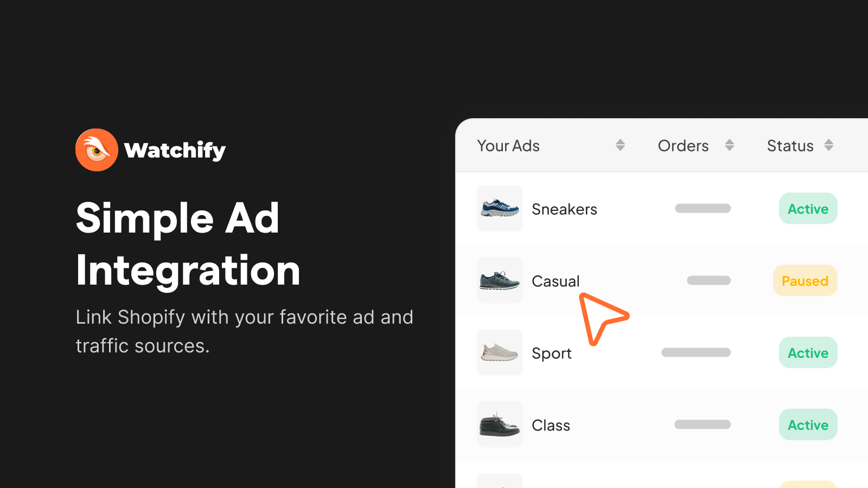
Task: Click the Class row Active badge
Action: [808, 425]
